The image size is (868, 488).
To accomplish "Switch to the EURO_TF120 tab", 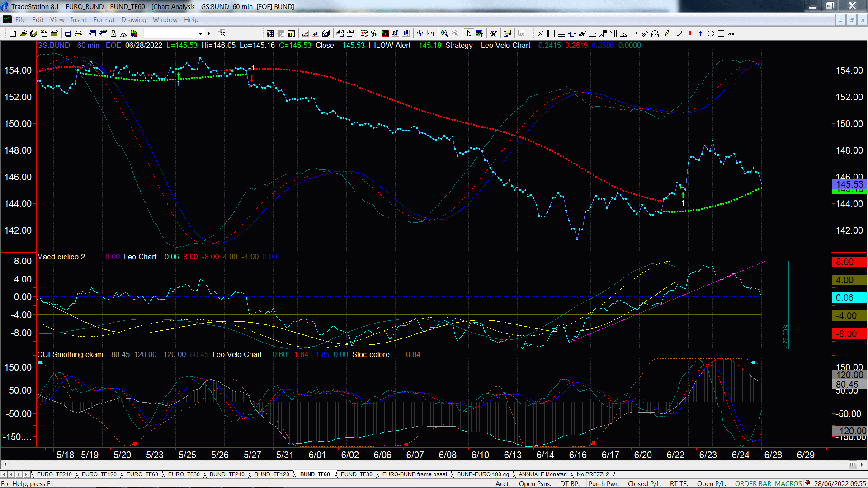I will point(99,474).
